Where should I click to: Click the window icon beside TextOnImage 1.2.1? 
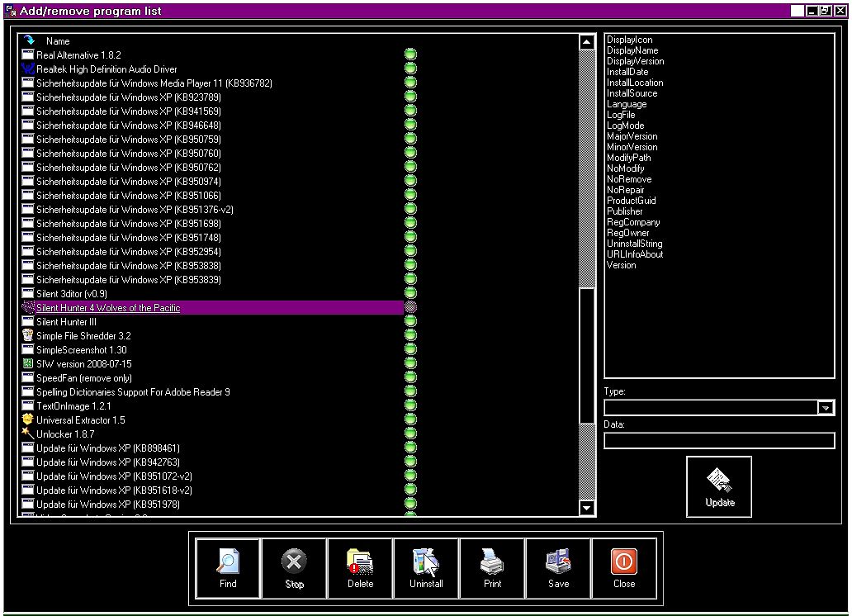(28, 405)
